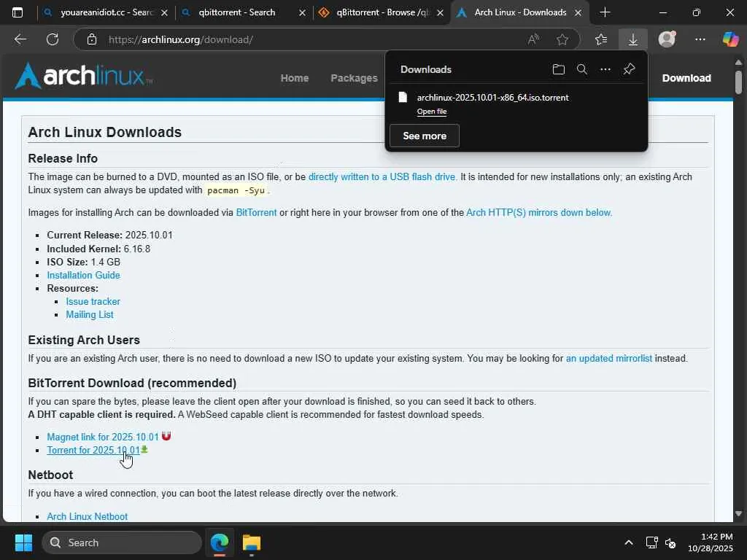This screenshot has height=560, width=747.
Task: Close the Arch Linux Downloads tab
Action: point(578,13)
